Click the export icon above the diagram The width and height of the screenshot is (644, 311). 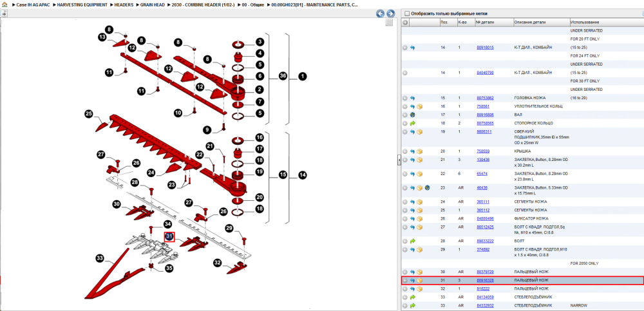tap(4, 13)
